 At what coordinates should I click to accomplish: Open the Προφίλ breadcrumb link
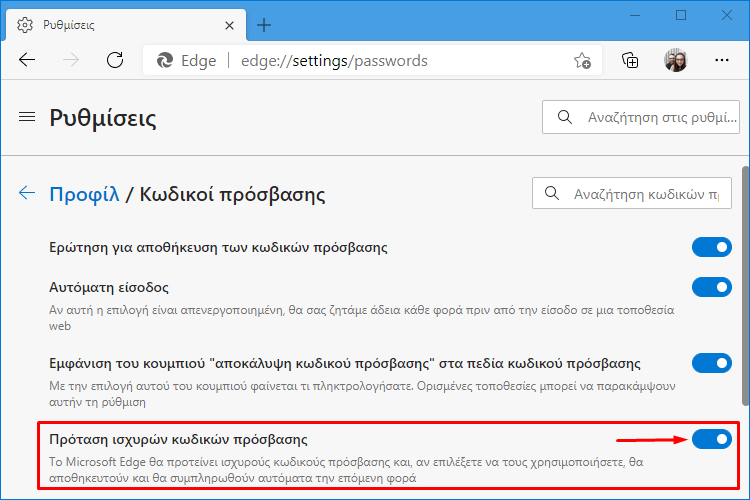tap(84, 194)
